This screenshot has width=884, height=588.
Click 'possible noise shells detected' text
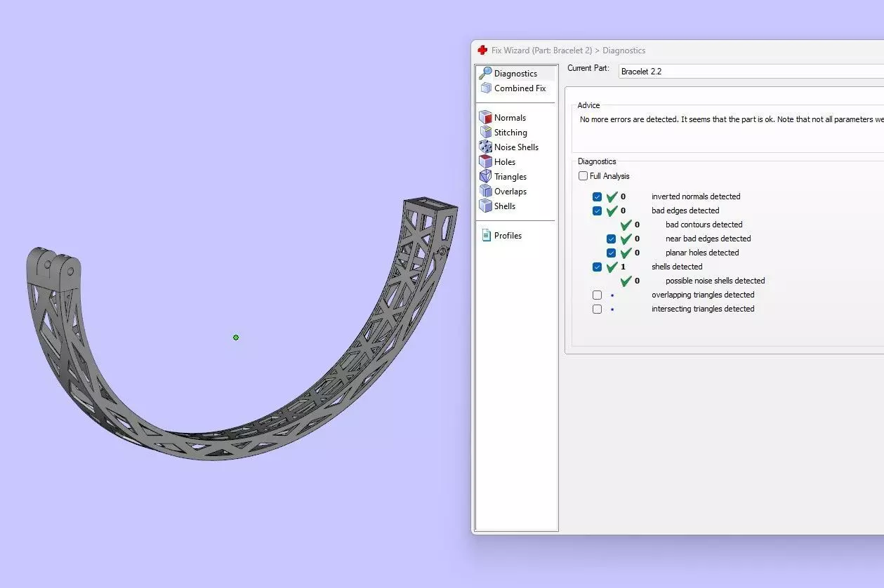coord(715,281)
